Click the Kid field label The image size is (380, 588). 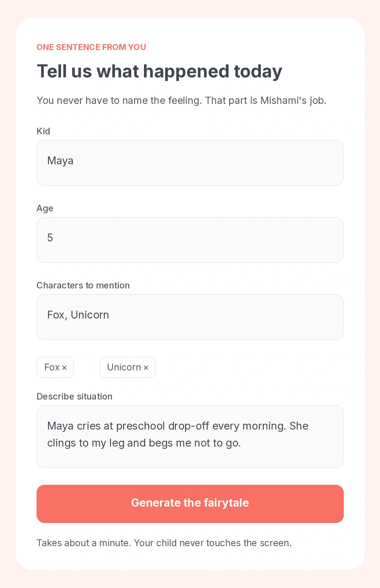coord(43,131)
